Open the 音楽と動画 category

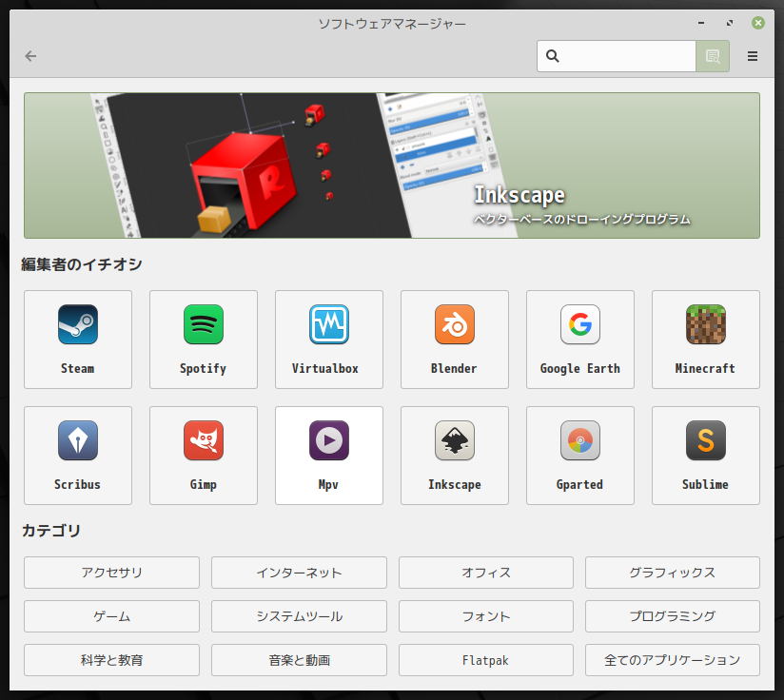coord(299,660)
